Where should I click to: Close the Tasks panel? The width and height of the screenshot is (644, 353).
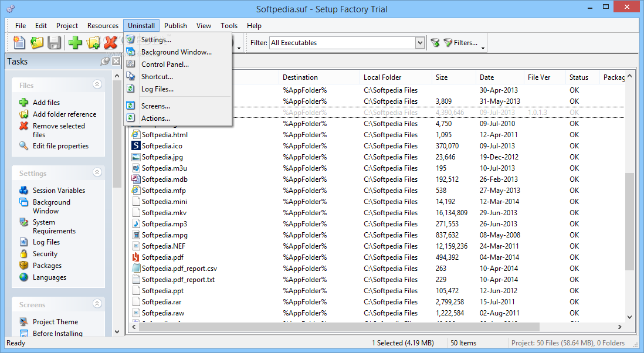[116, 61]
